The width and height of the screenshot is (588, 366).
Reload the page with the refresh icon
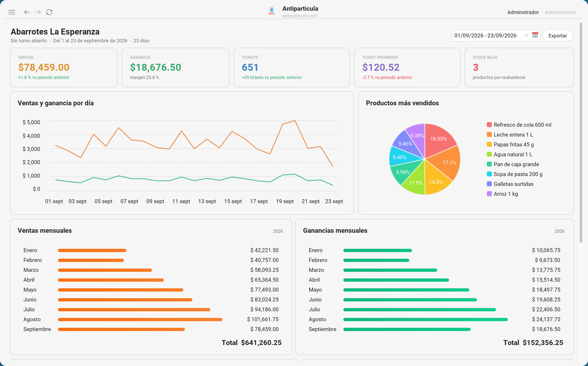[x=49, y=12]
